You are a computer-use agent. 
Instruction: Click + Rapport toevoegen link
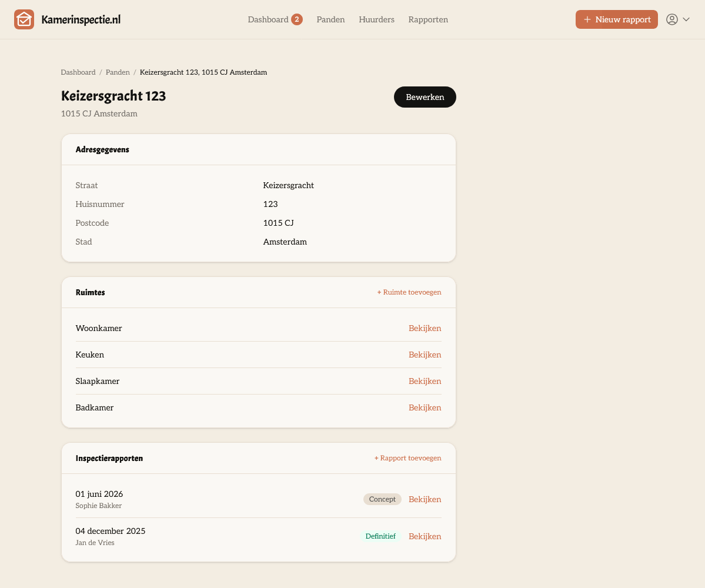pyautogui.click(x=408, y=458)
